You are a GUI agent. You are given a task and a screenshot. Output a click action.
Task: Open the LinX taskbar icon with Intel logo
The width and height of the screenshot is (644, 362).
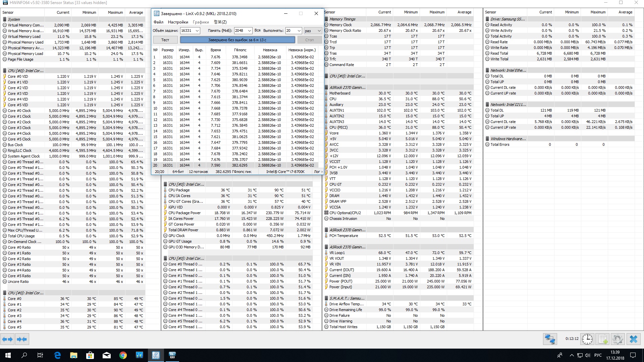point(156,355)
